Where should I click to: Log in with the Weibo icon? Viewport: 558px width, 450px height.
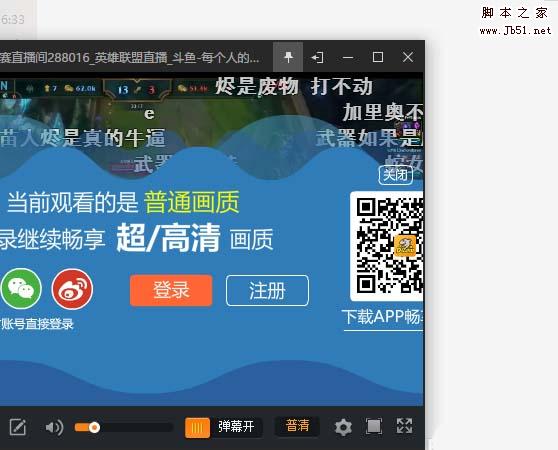73,289
